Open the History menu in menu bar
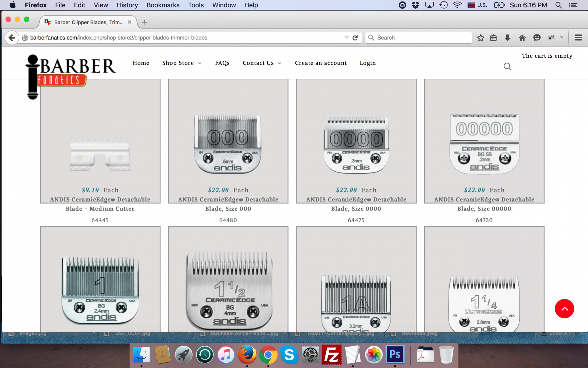 click(127, 5)
